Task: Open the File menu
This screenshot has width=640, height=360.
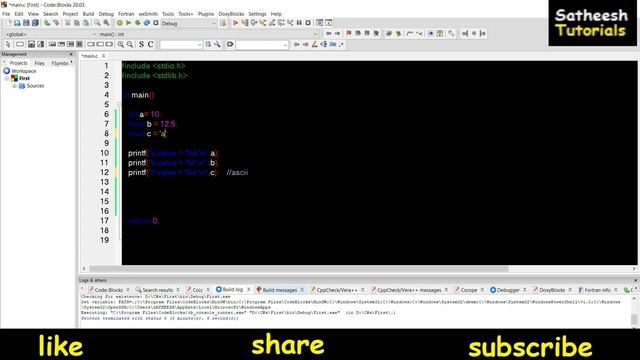Action: tap(6, 14)
